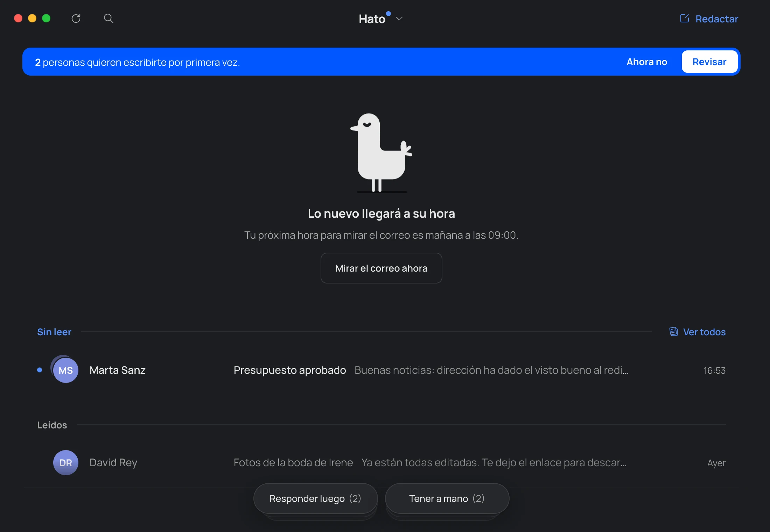770x532 pixels.
Task: Close the window with the red button
Action: pyautogui.click(x=18, y=18)
